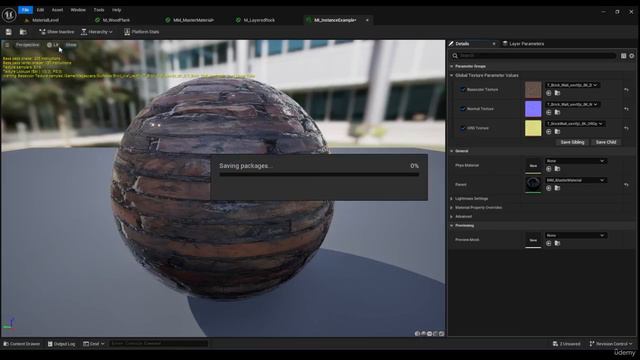Viewport: 640px width, 360px height.
Task: Open the Window menu
Action: click(78, 10)
